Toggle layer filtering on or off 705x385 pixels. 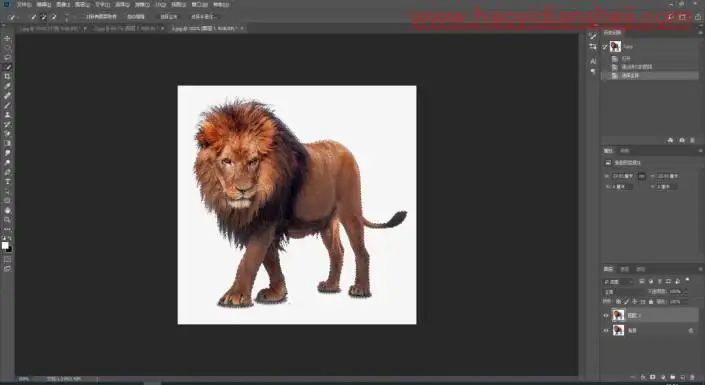coord(687,280)
